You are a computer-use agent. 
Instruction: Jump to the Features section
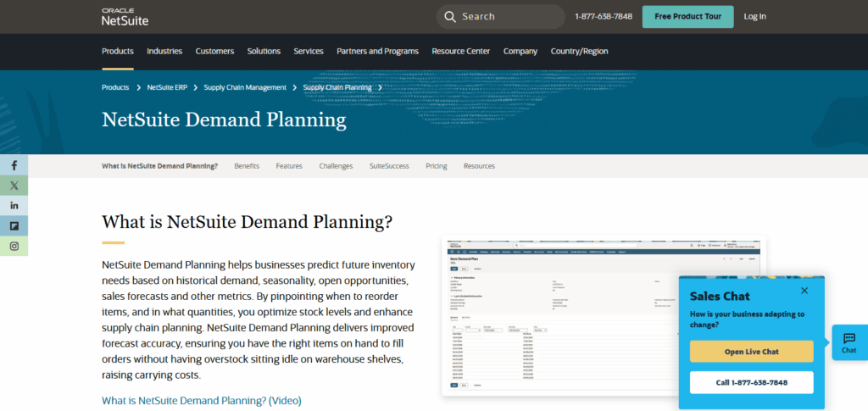pos(289,166)
